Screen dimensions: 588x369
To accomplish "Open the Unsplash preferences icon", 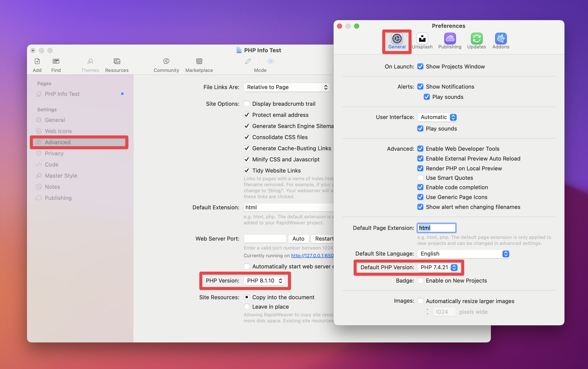I will click(x=422, y=40).
